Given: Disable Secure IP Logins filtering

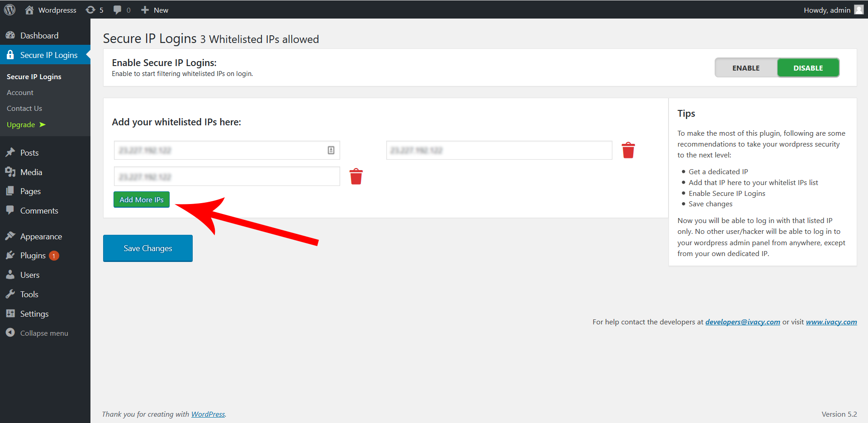Looking at the screenshot, I should pyautogui.click(x=808, y=67).
